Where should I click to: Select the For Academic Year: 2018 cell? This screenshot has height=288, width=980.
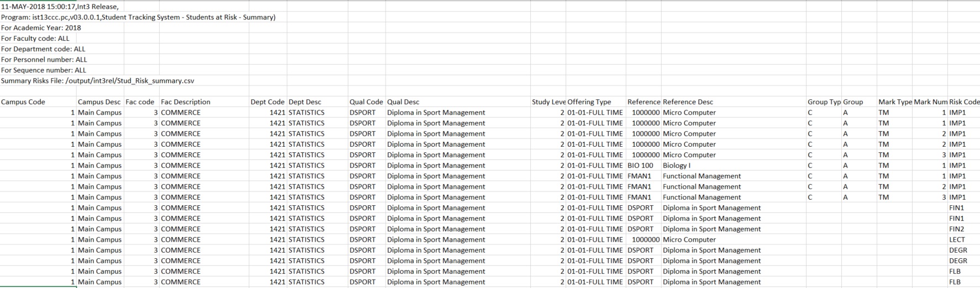(41, 28)
